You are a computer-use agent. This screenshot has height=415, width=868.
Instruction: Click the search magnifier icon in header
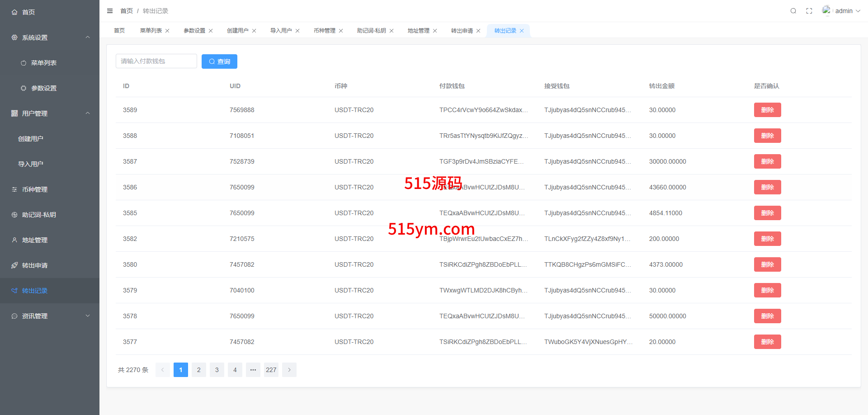click(793, 11)
